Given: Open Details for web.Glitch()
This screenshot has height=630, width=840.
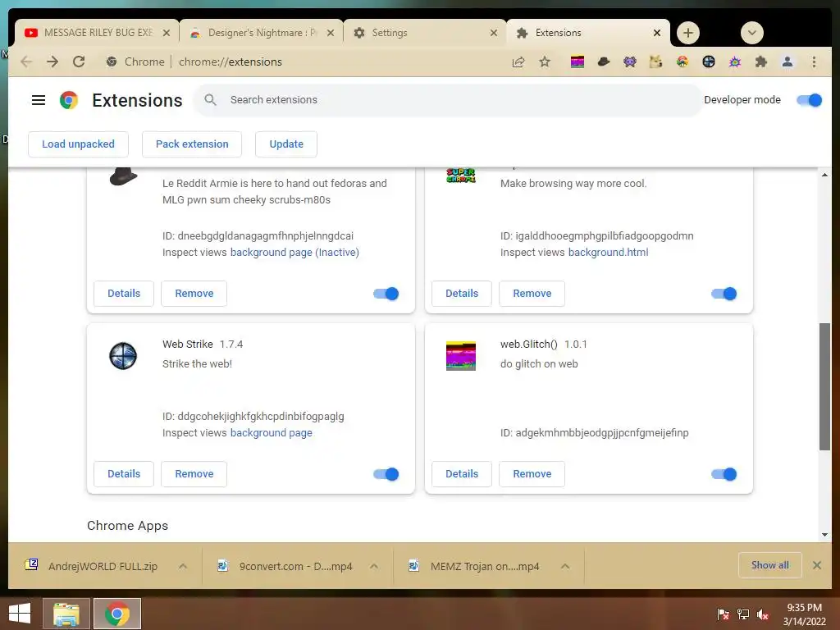Looking at the screenshot, I should click(x=462, y=474).
